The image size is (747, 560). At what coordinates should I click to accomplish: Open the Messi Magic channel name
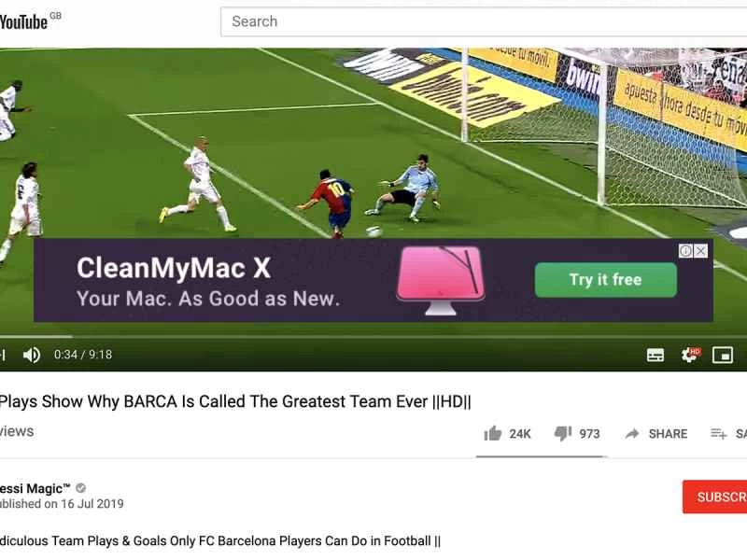[x=35, y=488]
